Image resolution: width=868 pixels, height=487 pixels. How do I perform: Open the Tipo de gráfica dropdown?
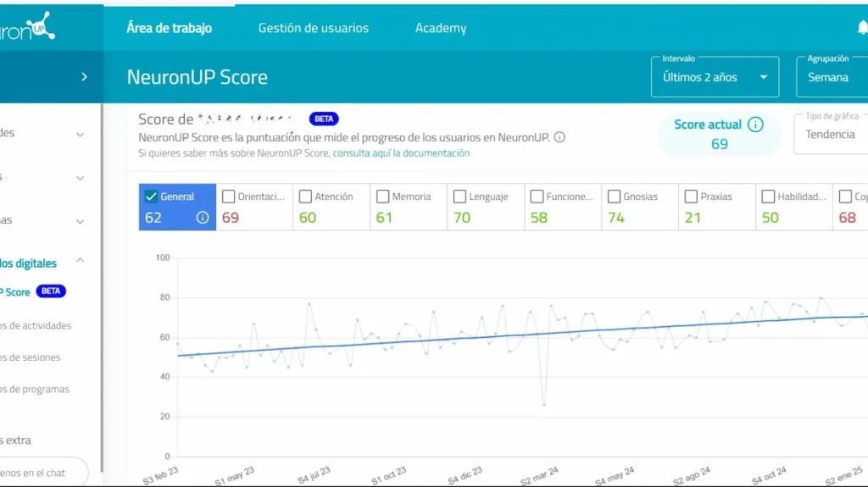tap(831, 134)
